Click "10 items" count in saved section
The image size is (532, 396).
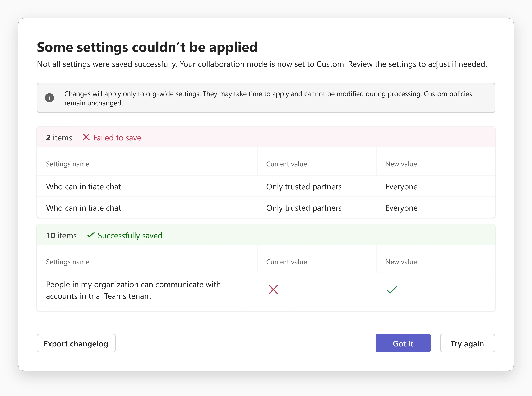[61, 235]
